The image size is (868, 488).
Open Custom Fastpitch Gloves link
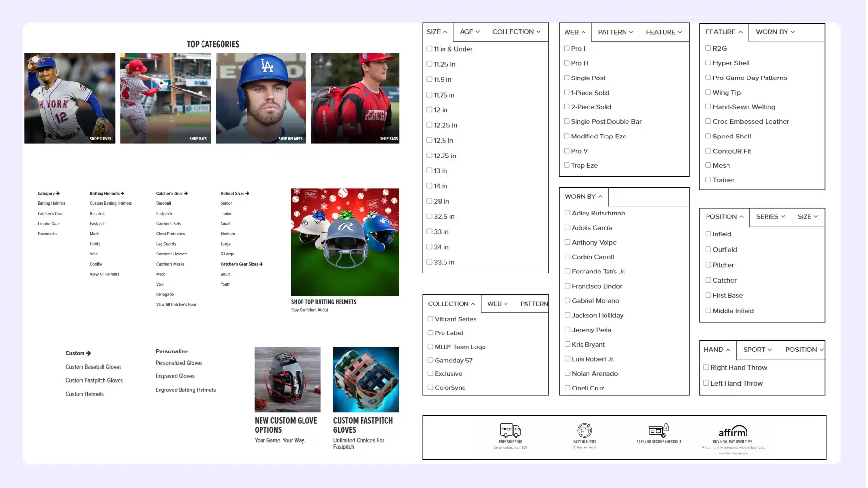pyautogui.click(x=94, y=381)
